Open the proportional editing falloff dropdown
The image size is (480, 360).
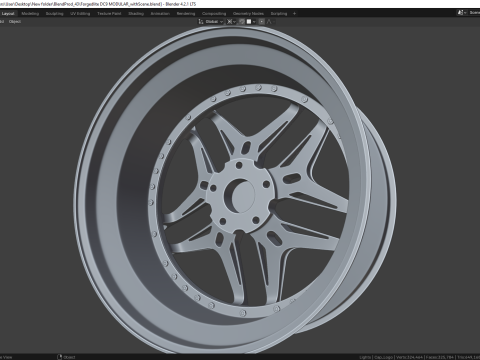click(x=271, y=22)
